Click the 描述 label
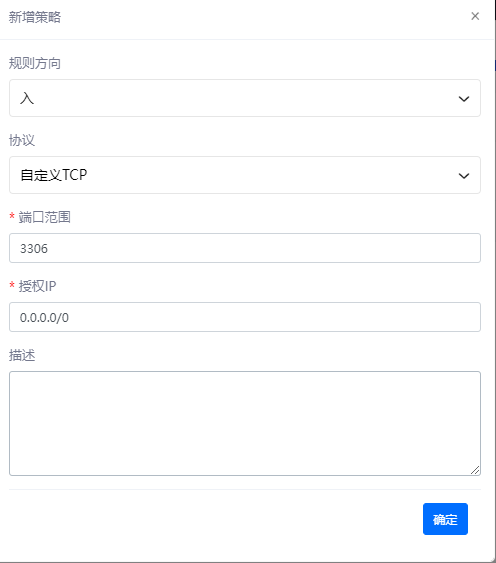496x563 pixels. coord(22,355)
